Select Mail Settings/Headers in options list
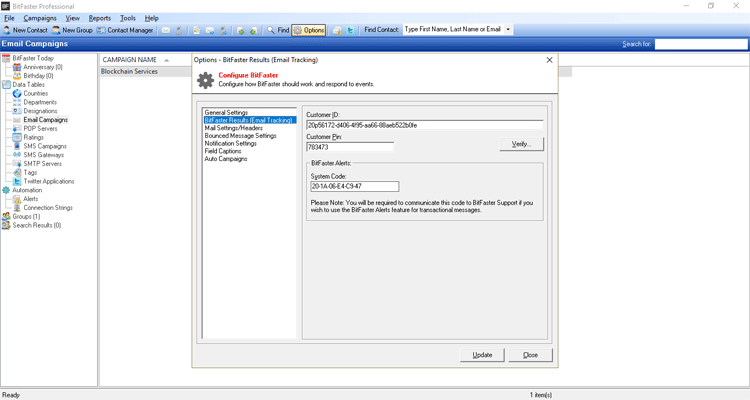The width and height of the screenshot is (750, 400). coord(233,128)
